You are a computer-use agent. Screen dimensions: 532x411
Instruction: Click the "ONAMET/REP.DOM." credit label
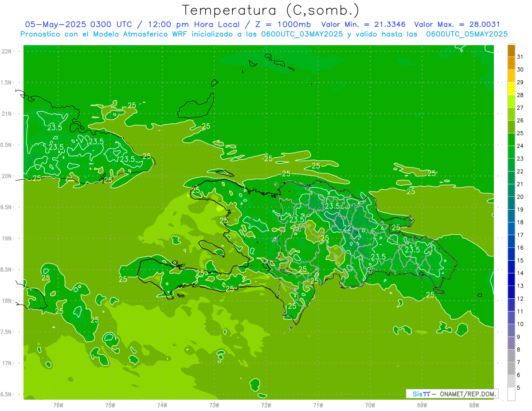[x=467, y=394]
